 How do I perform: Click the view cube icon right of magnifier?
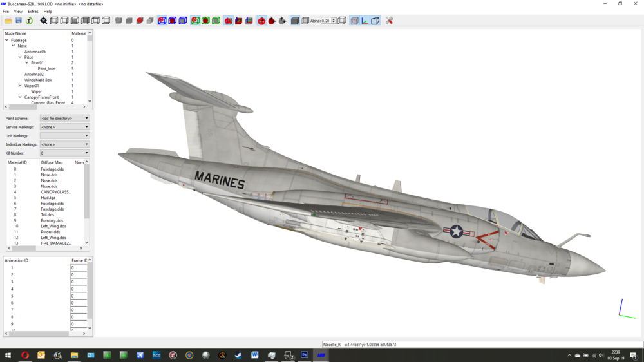(54, 21)
